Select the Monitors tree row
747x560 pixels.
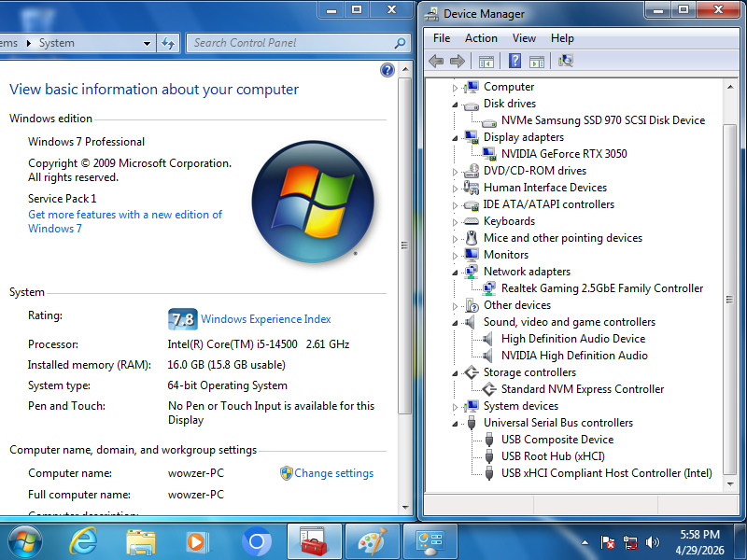pyautogui.click(x=506, y=255)
